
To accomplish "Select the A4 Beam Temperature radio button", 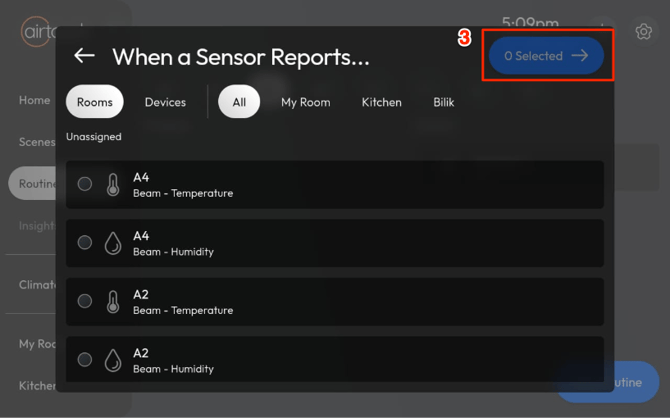I will [85, 184].
